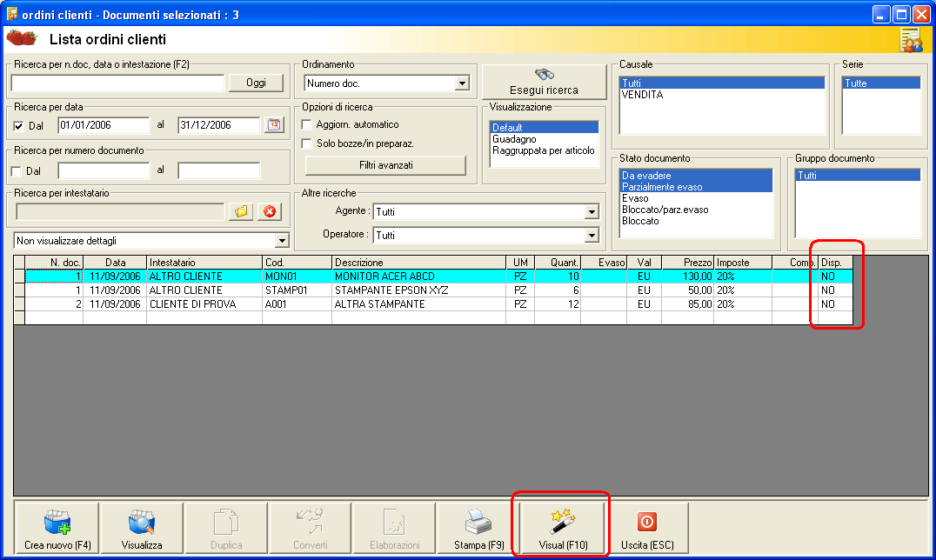Click the document number al field

[219, 170]
